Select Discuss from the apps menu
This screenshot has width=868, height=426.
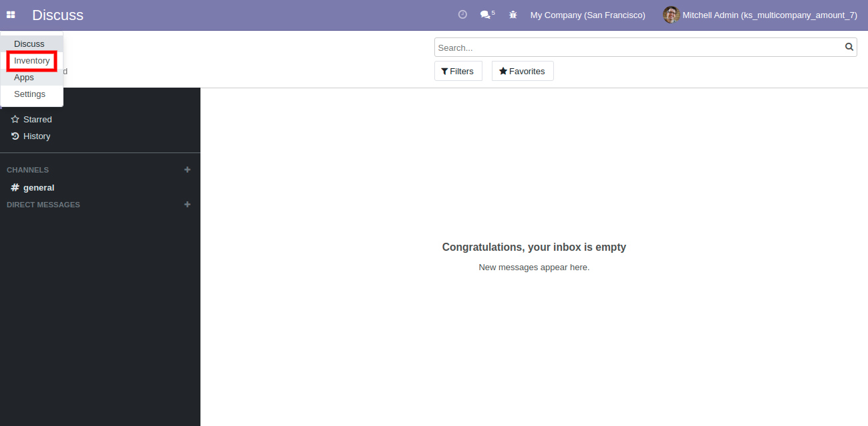point(29,44)
